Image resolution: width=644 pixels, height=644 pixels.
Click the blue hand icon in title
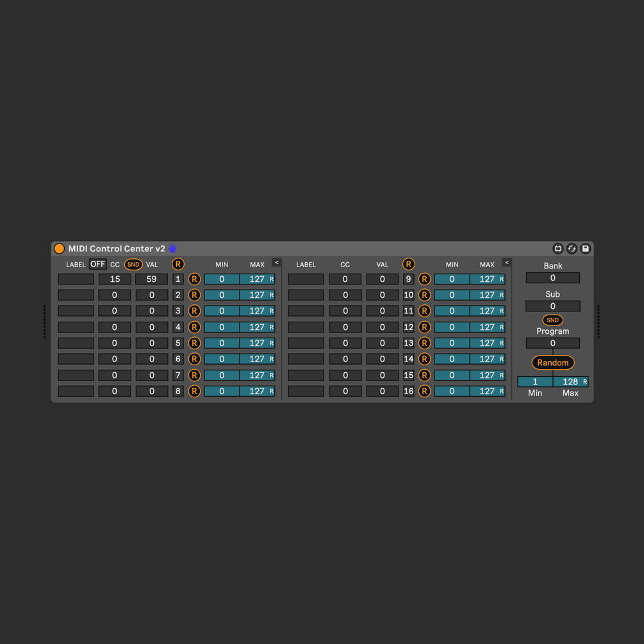tap(172, 249)
